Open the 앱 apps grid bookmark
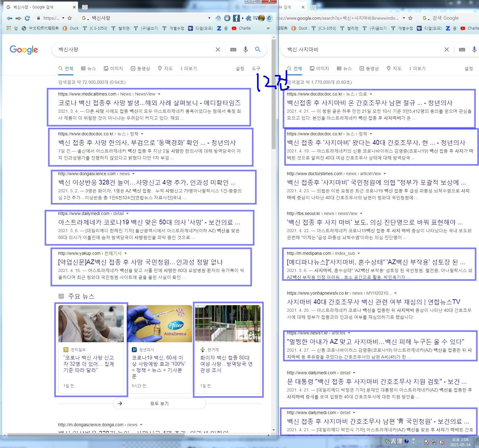The width and height of the screenshot is (479, 448). pos(12,28)
